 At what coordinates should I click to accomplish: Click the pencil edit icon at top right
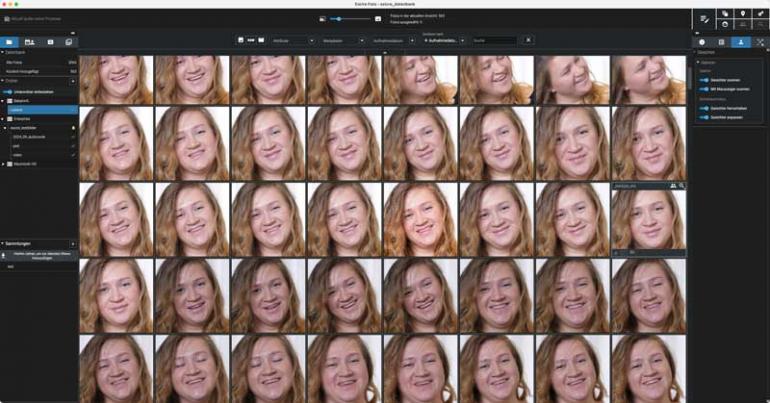point(704,19)
